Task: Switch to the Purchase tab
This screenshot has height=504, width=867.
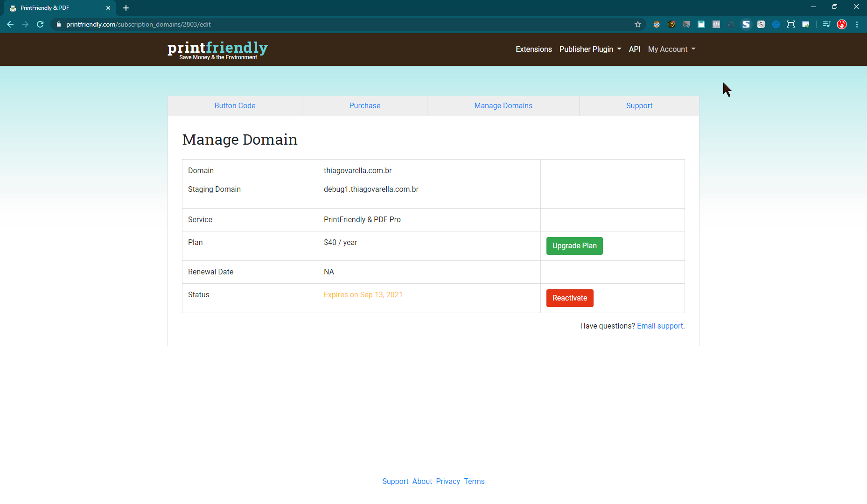Action: coord(365,106)
